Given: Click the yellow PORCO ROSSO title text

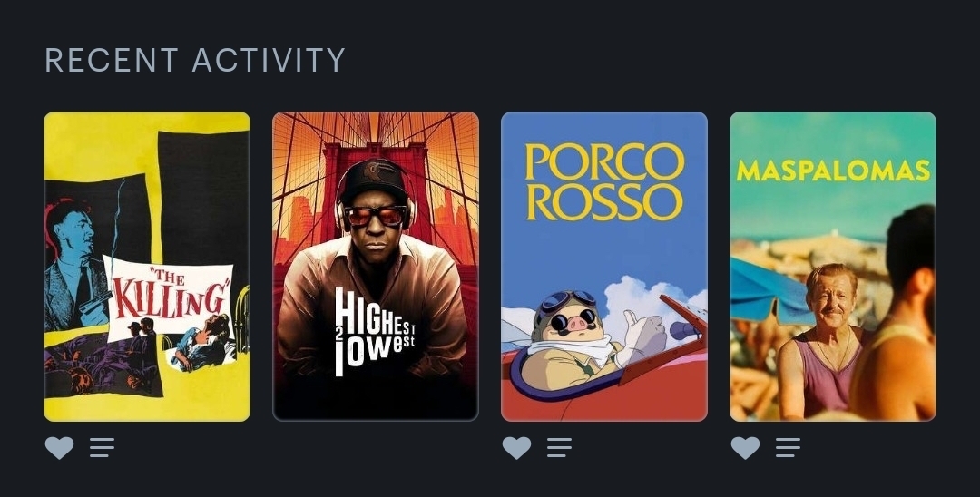Looking at the screenshot, I should click(604, 181).
